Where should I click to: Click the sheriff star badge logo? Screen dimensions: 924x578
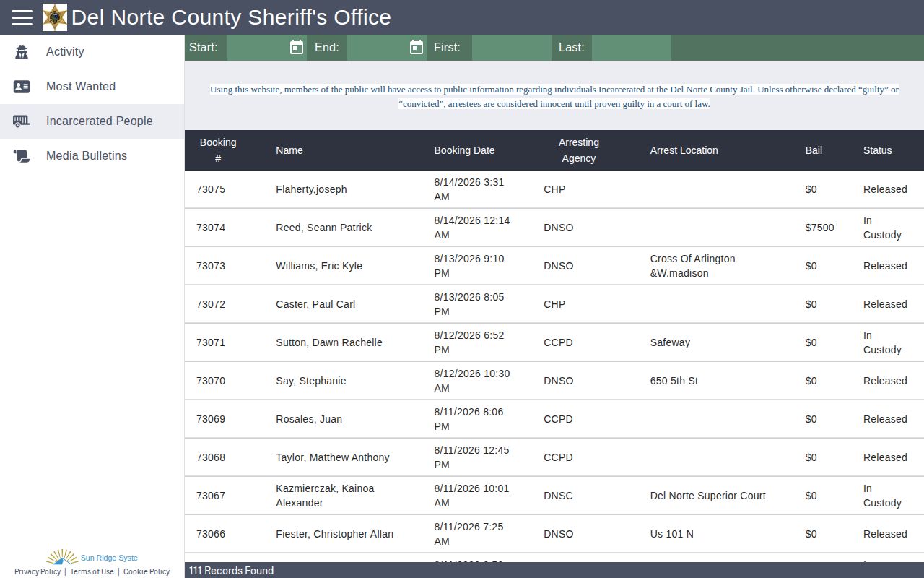(x=55, y=17)
